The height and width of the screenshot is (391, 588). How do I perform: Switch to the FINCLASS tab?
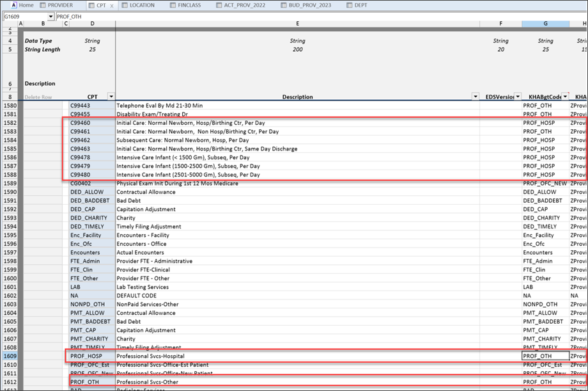(190, 5)
